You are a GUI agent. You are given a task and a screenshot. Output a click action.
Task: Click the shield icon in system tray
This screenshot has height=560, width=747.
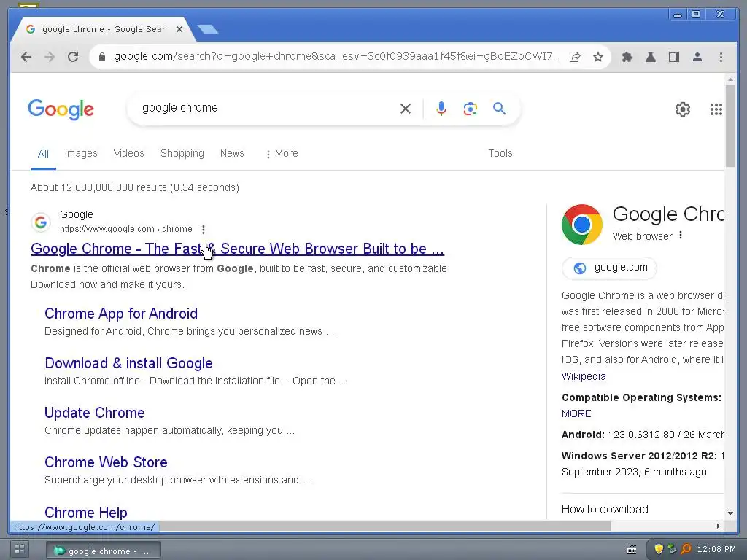659,549
